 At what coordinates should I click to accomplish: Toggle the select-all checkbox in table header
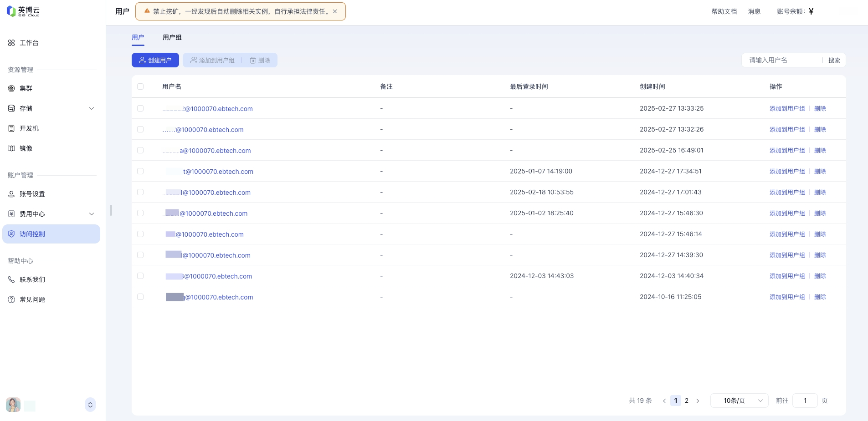click(140, 86)
